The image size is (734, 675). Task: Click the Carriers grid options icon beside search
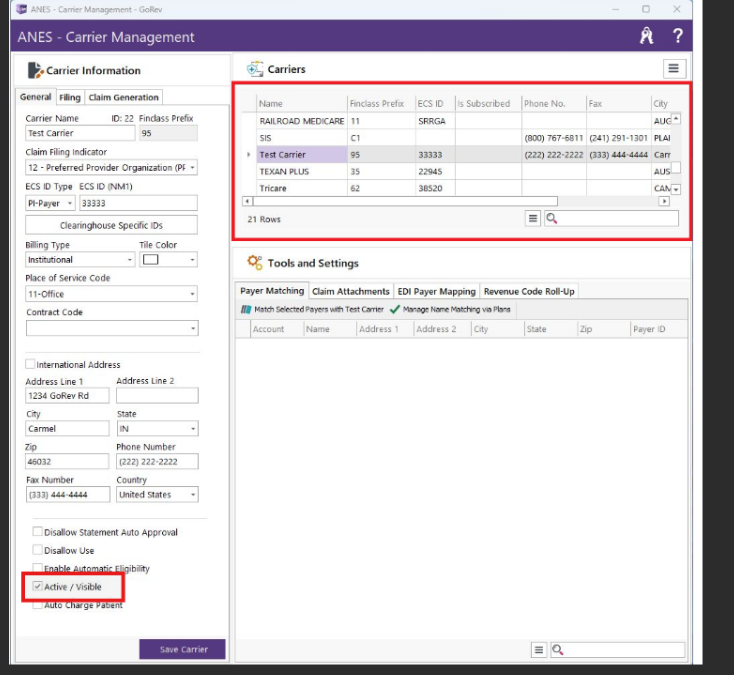pos(533,218)
